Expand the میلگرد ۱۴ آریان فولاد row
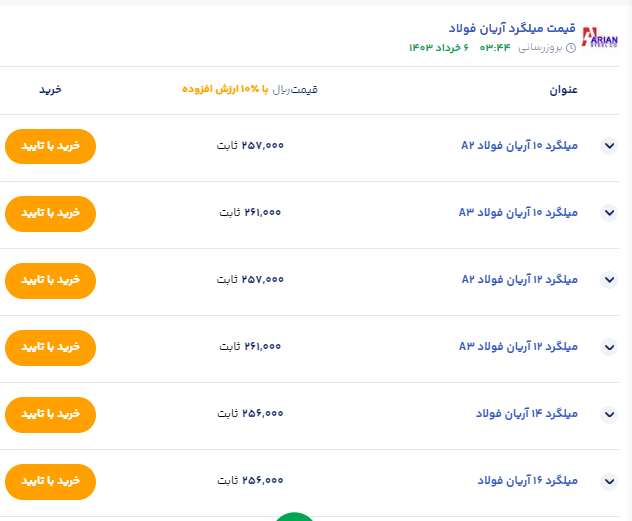This screenshot has height=521, width=632. click(609, 414)
